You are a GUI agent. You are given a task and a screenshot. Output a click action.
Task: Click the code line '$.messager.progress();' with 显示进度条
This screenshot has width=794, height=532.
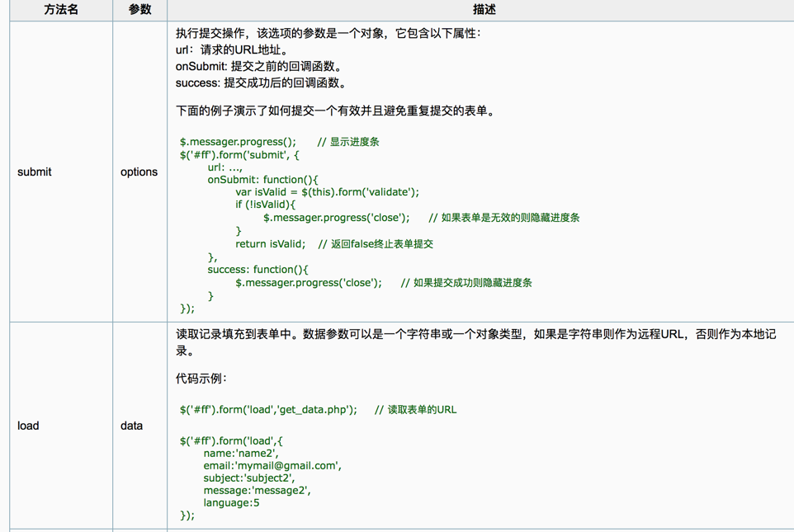280,142
